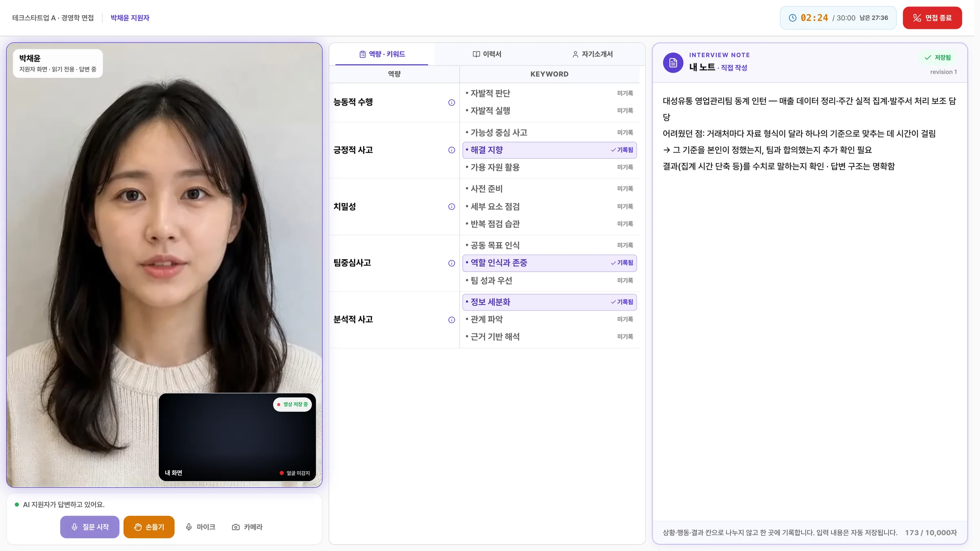Viewport: 980px width, 551px height.
Task: Select the 분석적 사고 competency row
Action: [x=394, y=320]
